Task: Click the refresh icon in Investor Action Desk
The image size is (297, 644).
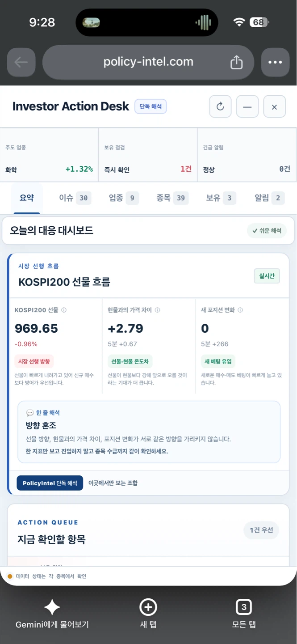Action: coord(220,106)
